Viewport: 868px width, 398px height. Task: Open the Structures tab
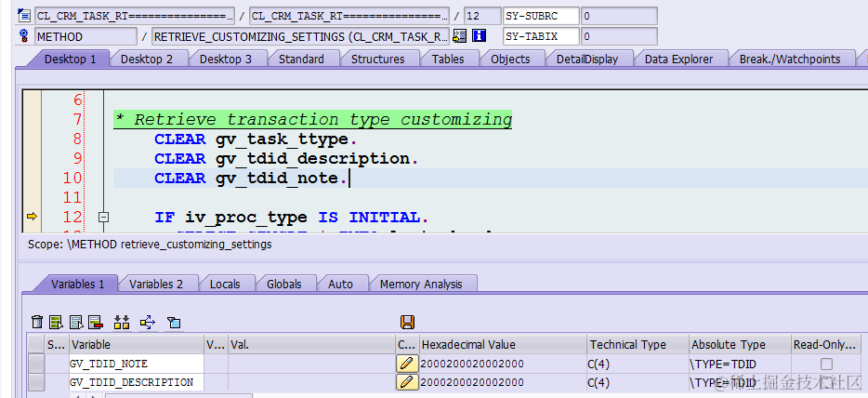coord(377,59)
